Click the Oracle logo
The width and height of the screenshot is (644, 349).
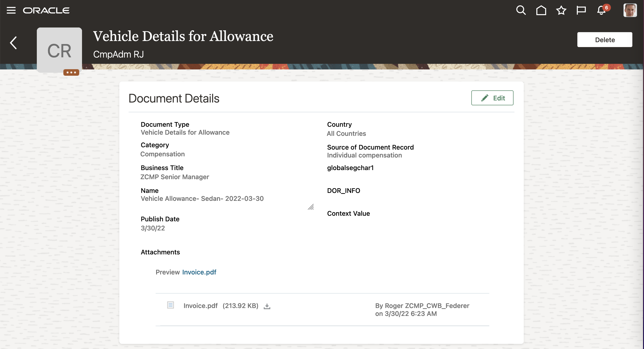click(46, 10)
